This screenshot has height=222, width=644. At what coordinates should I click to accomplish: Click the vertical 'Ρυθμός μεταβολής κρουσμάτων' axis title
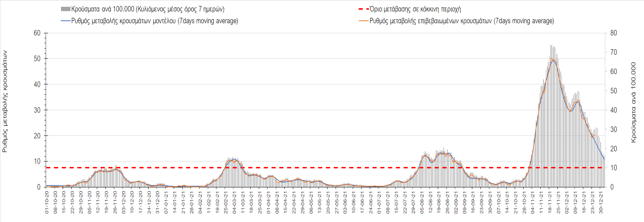tap(5, 101)
